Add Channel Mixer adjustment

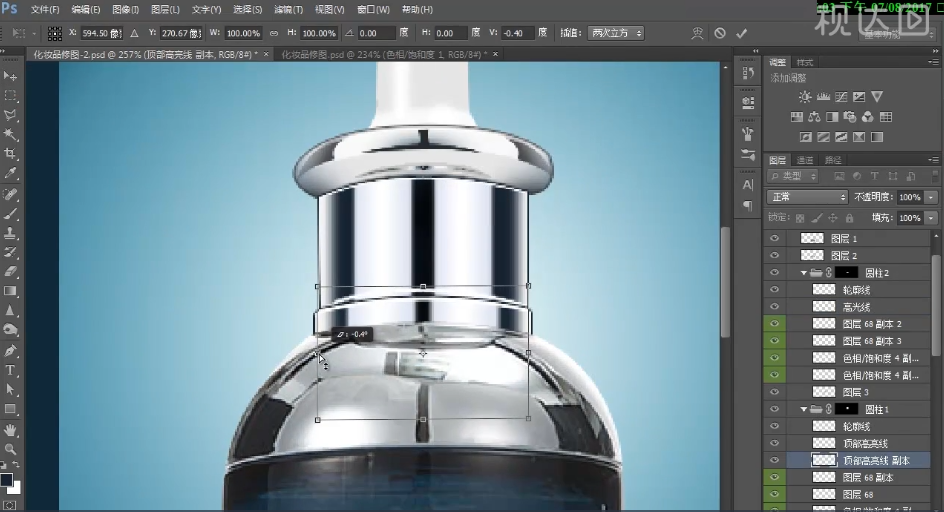pyautogui.click(x=868, y=117)
